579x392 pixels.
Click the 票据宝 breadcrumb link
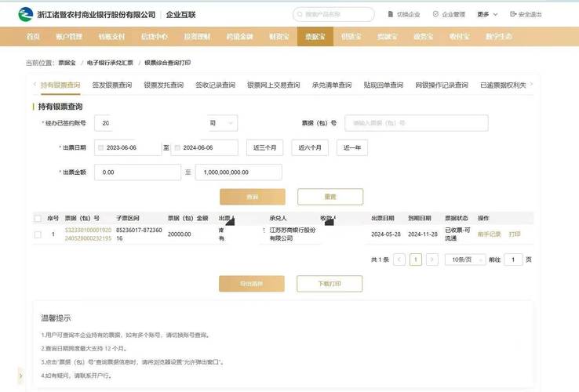pyautogui.click(x=67, y=63)
